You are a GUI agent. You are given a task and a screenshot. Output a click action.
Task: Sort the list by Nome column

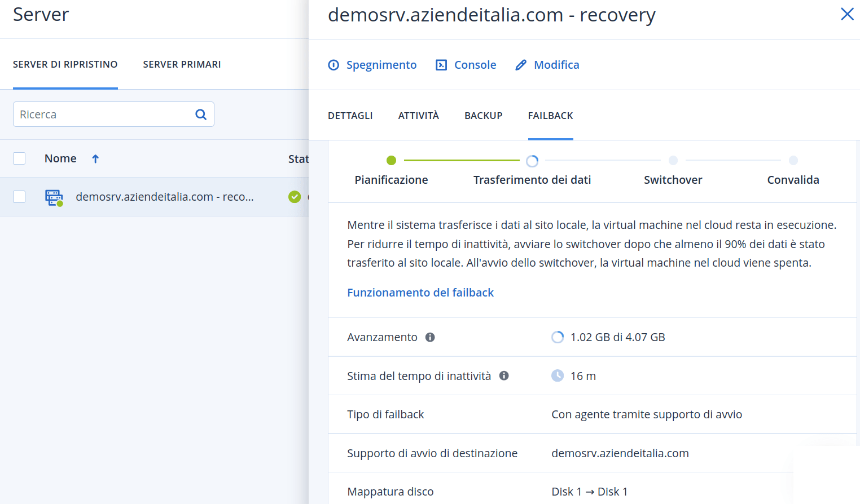point(60,158)
